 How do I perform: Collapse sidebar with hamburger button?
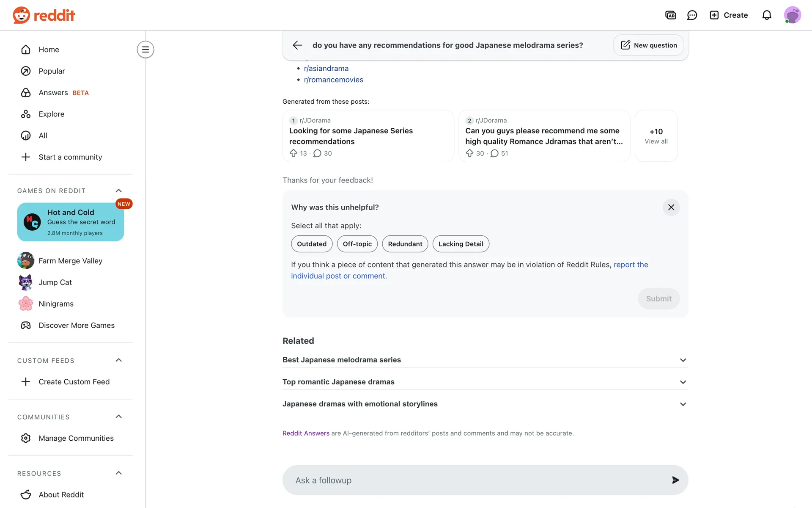pyautogui.click(x=145, y=50)
